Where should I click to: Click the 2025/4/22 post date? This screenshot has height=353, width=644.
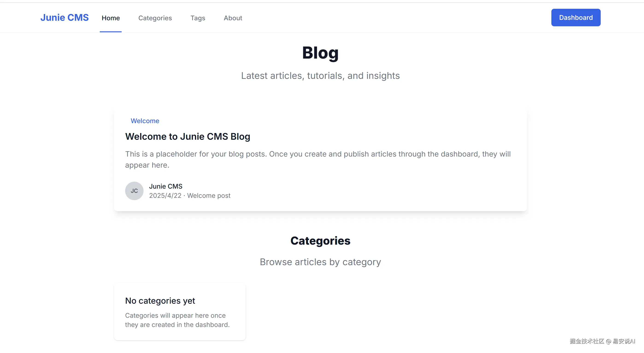pos(165,196)
